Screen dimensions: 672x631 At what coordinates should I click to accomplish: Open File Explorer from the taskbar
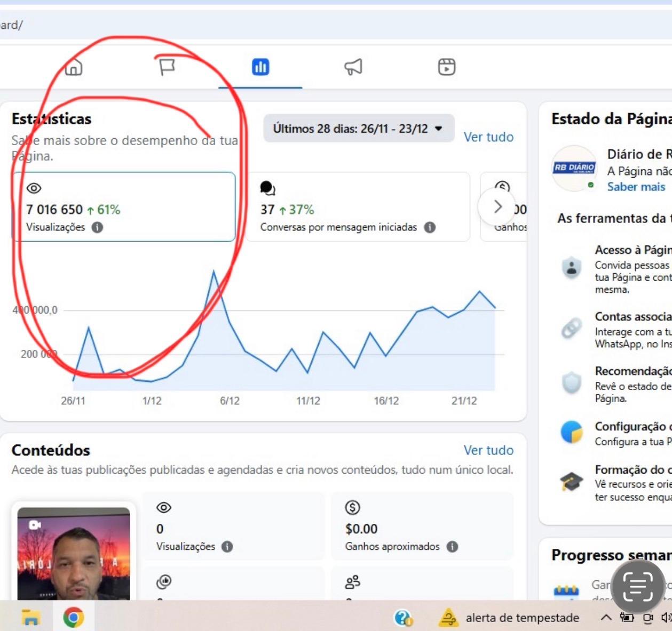click(31, 617)
